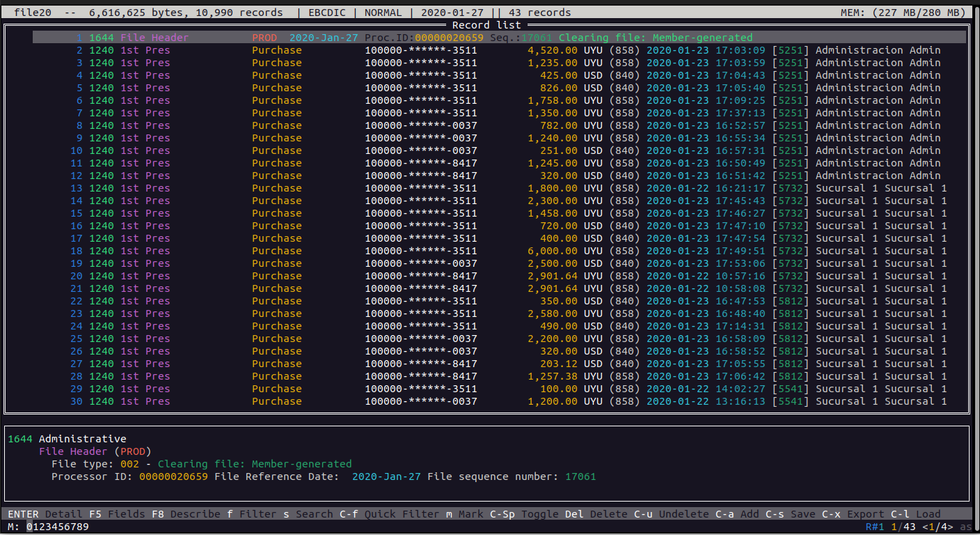Click the page indicator <1/4>

938,527
